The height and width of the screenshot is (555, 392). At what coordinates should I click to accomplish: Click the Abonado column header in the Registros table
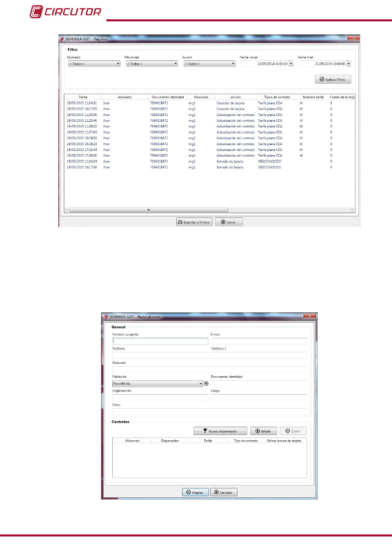click(125, 97)
